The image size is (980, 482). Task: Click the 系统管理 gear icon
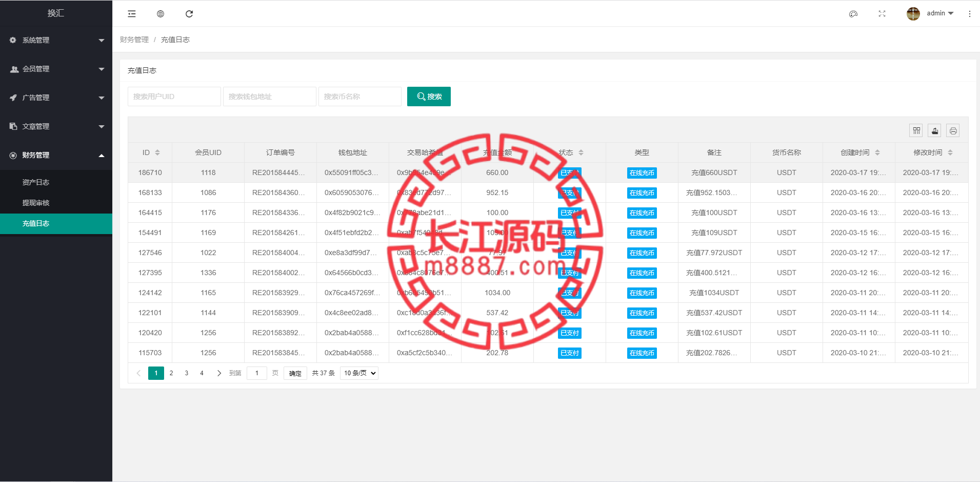[x=13, y=40]
